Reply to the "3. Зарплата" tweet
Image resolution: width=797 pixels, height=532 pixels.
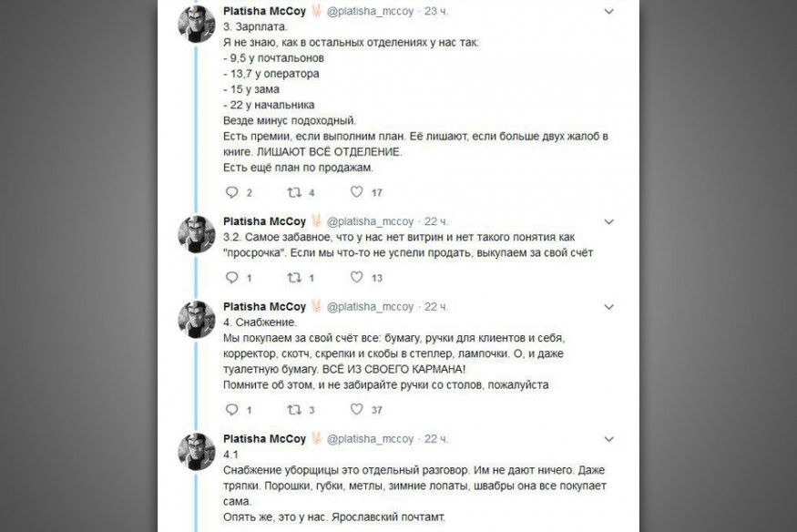point(231,192)
